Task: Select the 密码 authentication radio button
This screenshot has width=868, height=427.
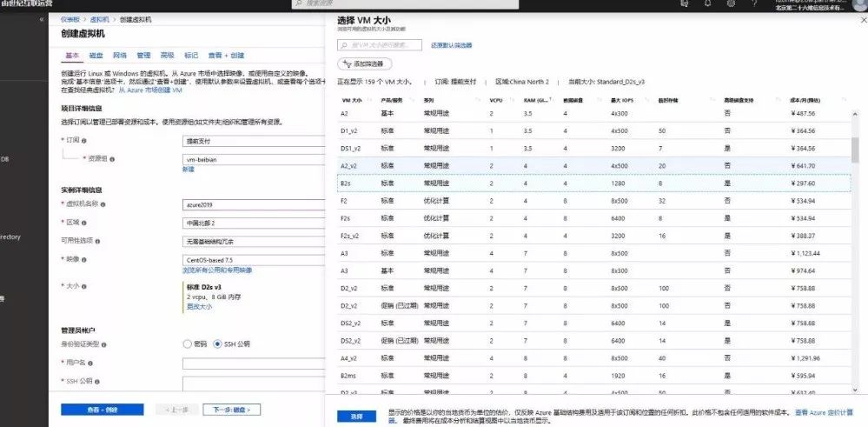Action: (x=187, y=344)
